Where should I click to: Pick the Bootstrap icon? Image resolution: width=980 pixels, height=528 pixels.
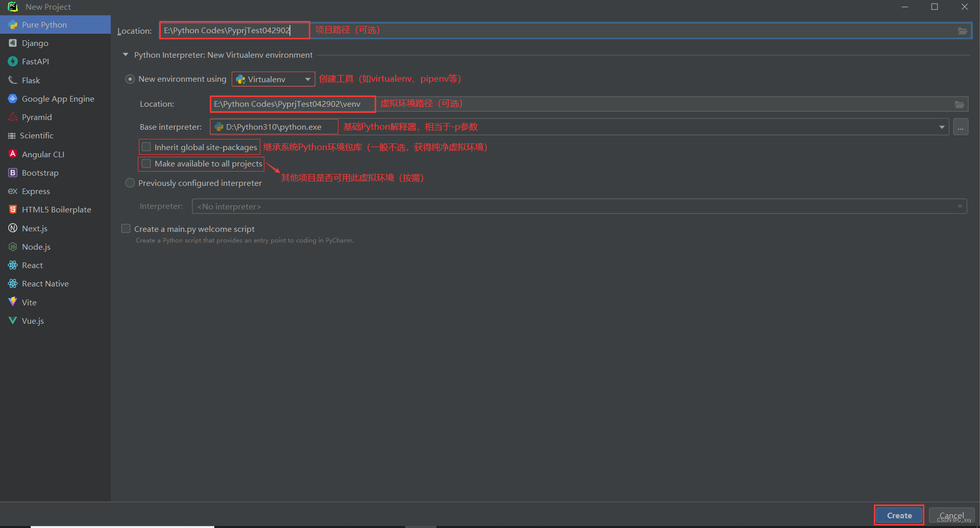click(13, 173)
